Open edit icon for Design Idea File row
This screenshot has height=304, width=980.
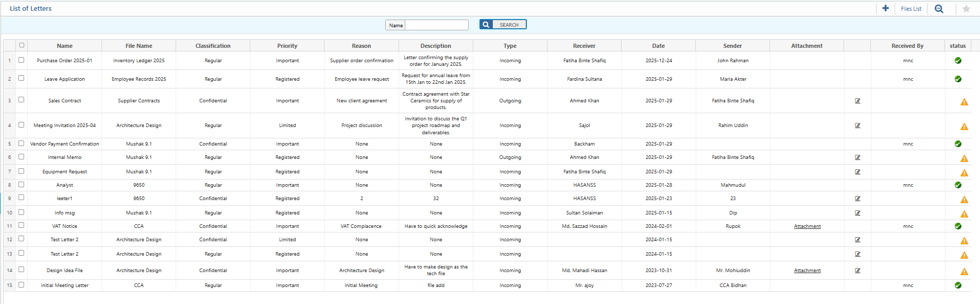click(857, 271)
